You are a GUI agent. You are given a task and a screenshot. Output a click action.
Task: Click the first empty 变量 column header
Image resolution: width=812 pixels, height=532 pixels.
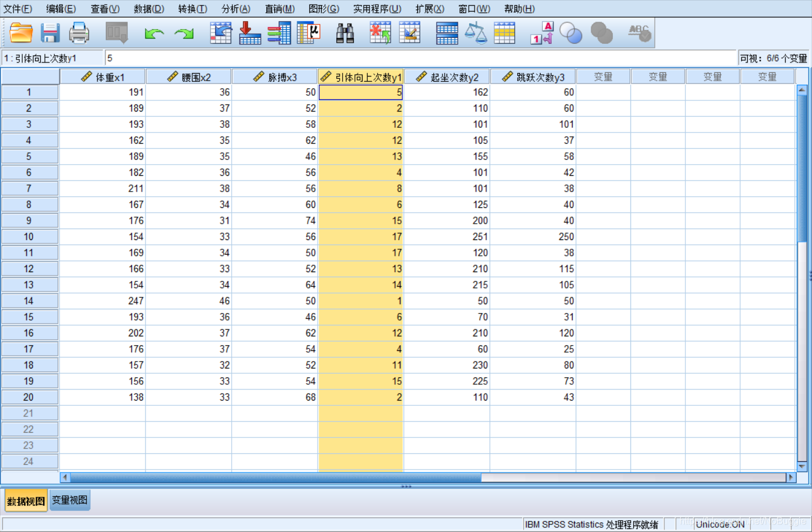tap(603, 77)
